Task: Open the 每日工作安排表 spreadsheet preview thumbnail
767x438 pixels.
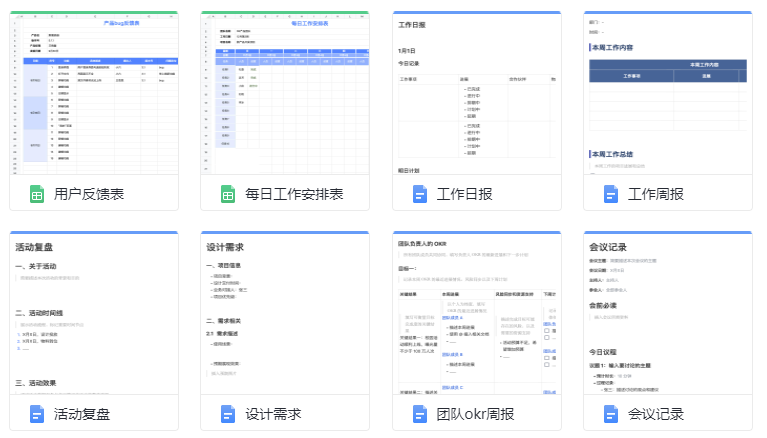Action: point(285,94)
